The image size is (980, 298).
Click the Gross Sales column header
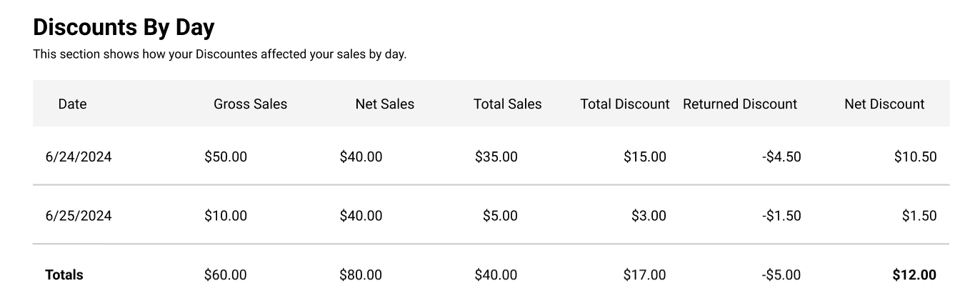click(250, 104)
